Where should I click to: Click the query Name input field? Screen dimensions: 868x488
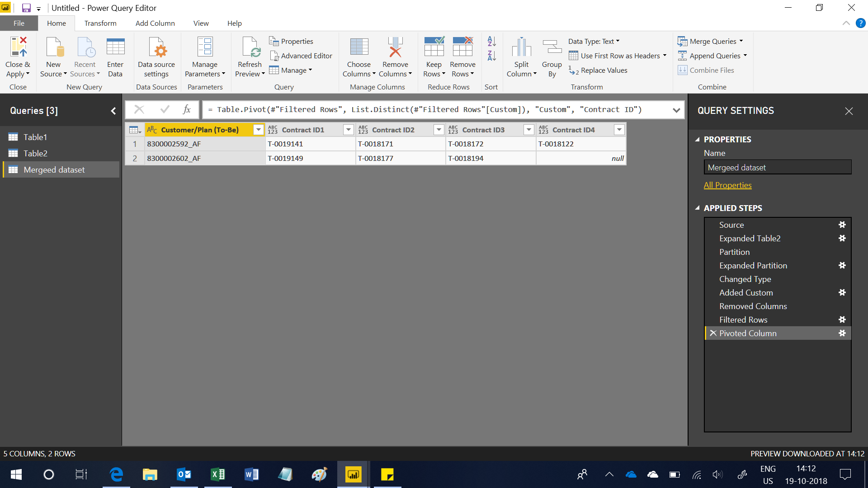[x=777, y=167]
